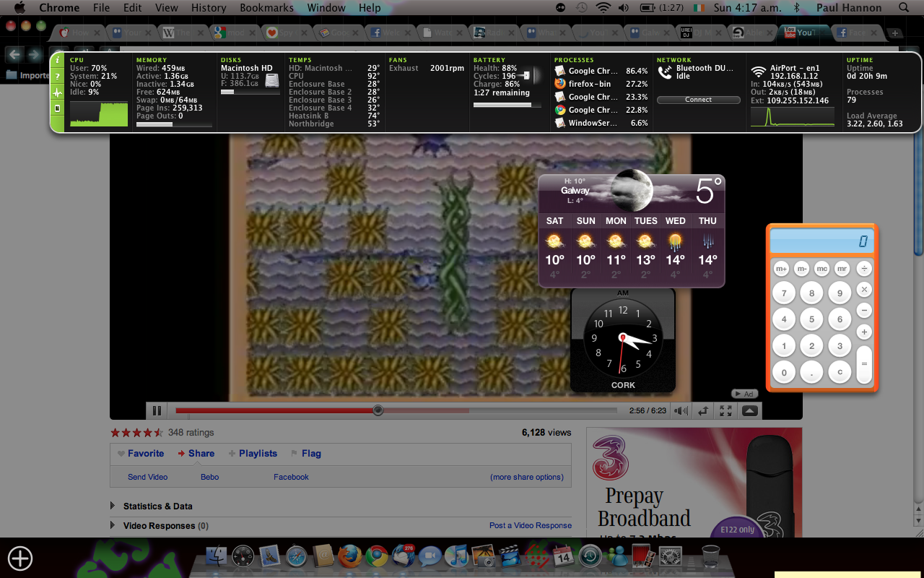Viewport: 924px width, 578px height.
Task: Click the iStat activity pulse icon
Action: click(x=58, y=92)
